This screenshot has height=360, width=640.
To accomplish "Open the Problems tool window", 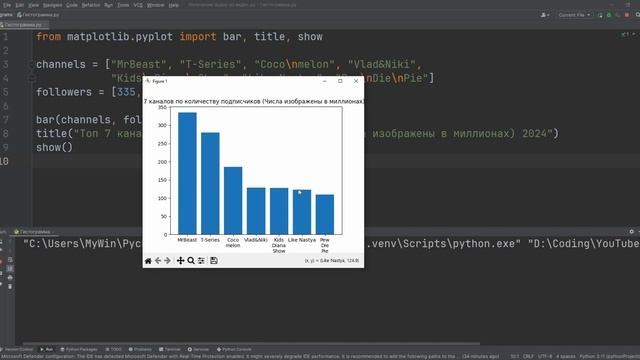I will coord(140,349).
